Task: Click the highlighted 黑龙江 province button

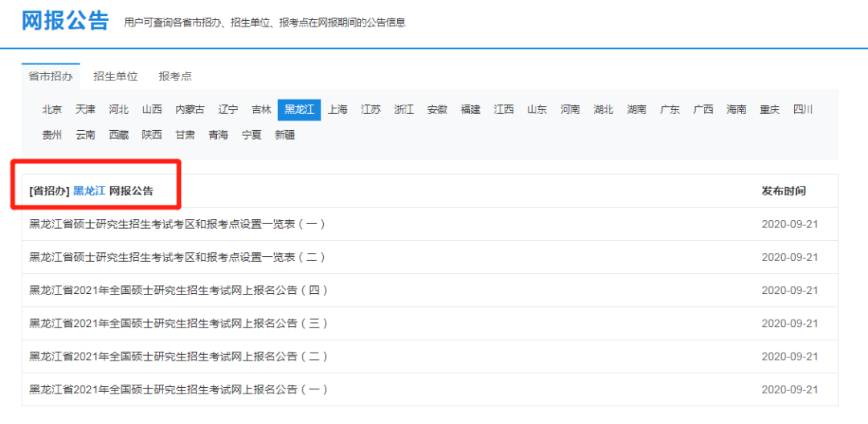Action: click(299, 110)
